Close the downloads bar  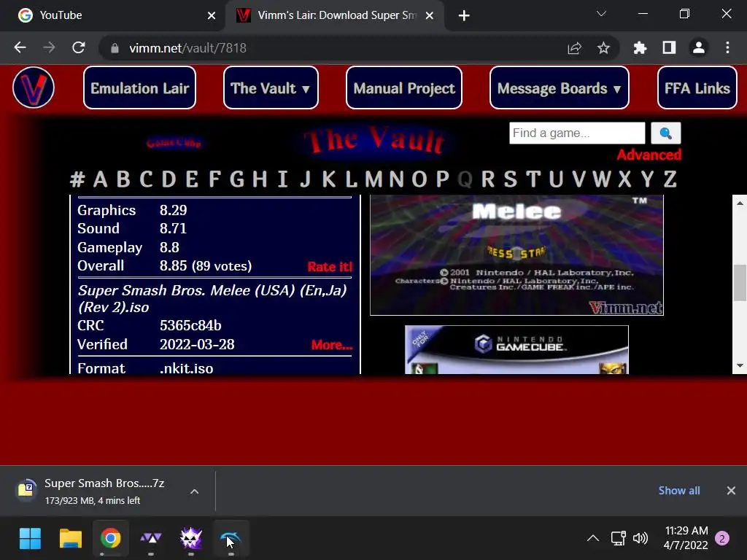click(x=731, y=491)
